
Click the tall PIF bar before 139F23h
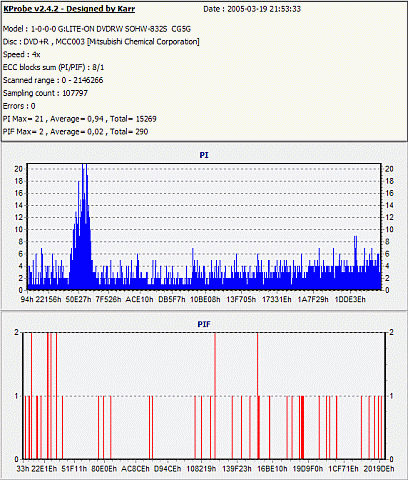[x=215, y=396]
